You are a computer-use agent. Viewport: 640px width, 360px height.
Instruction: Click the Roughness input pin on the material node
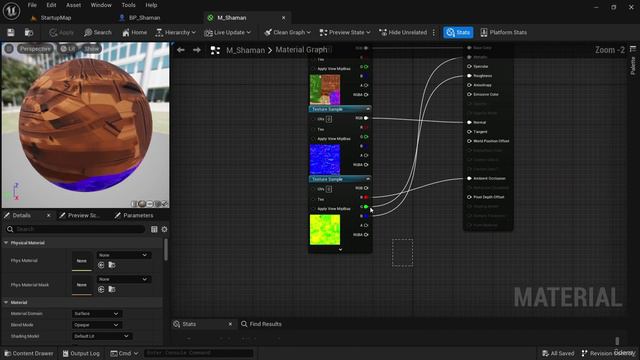pyautogui.click(x=469, y=76)
